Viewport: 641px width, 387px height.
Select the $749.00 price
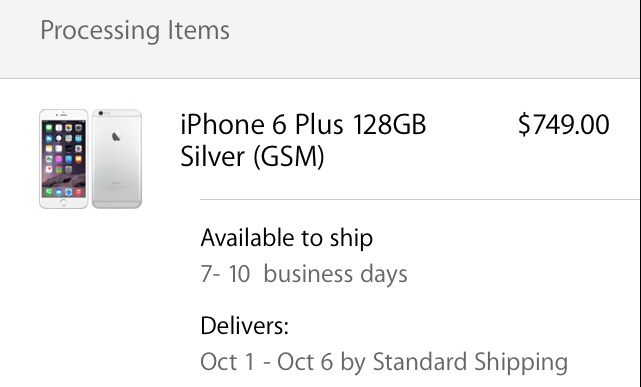564,125
